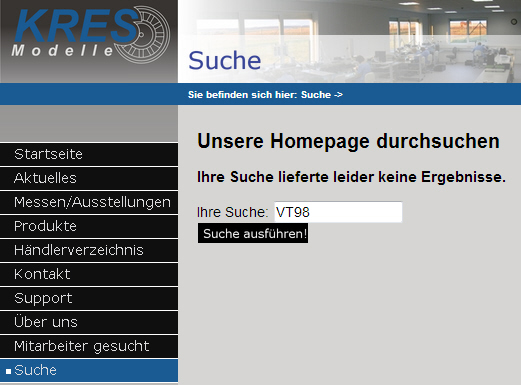The width and height of the screenshot is (521, 385).
Task: Open Messen/Ausstellungen in the sidebar
Action: tap(89, 202)
